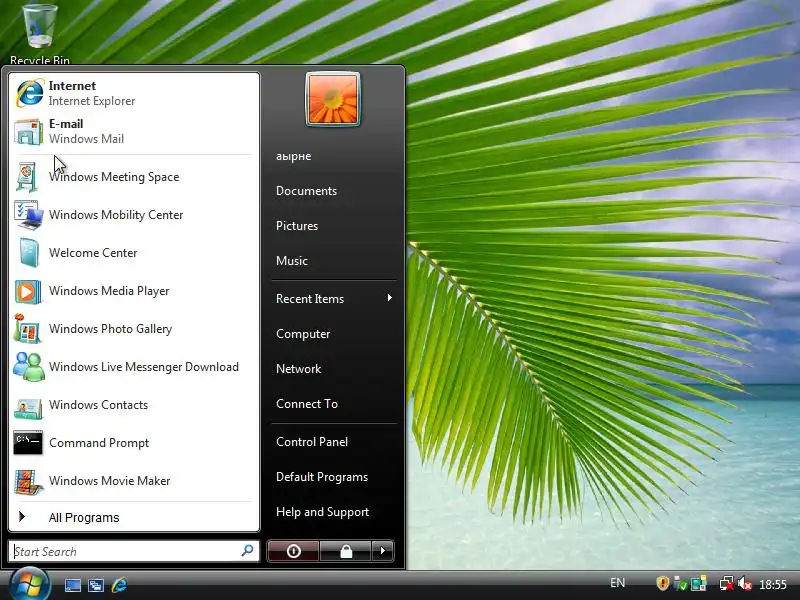Click the 18:55 taskbar clock

[772, 584]
